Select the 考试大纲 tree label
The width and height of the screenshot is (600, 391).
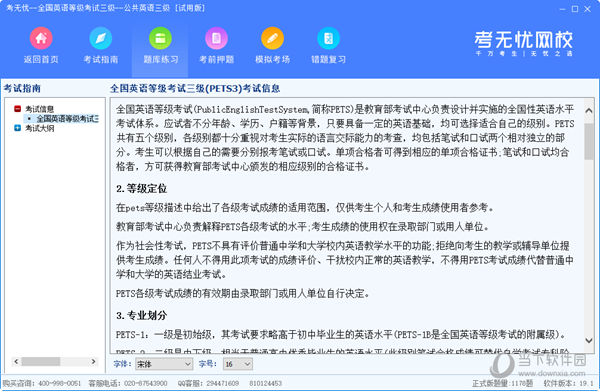[x=39, y=128]
